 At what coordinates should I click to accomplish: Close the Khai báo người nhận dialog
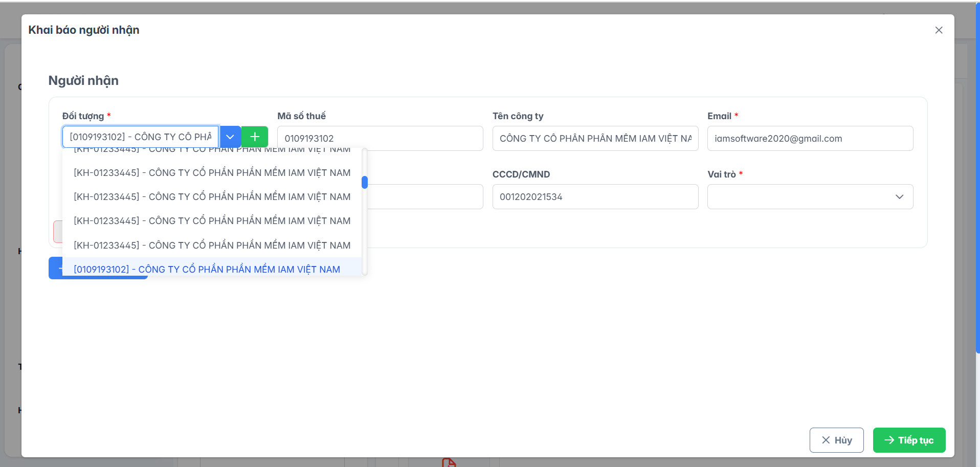[939, 30]
